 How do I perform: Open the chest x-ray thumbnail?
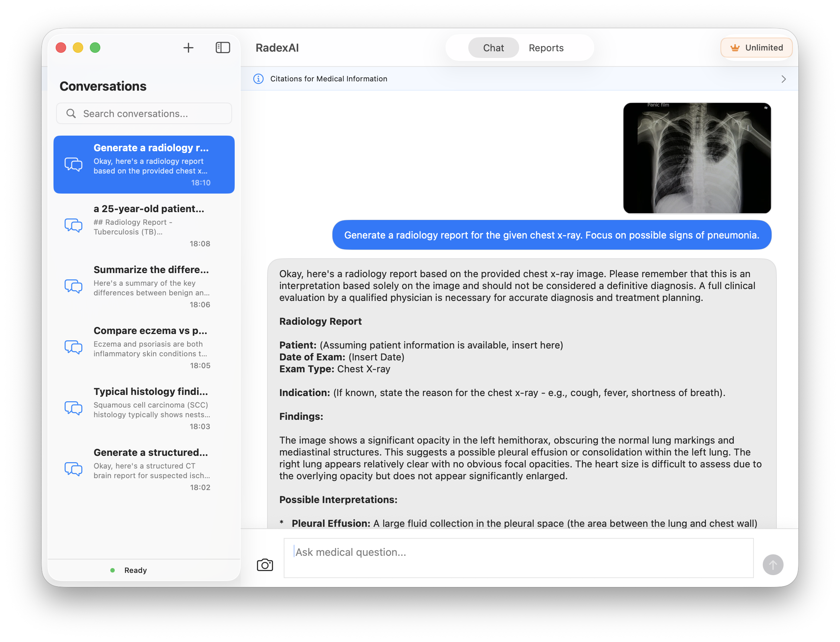tap(697, 158)
